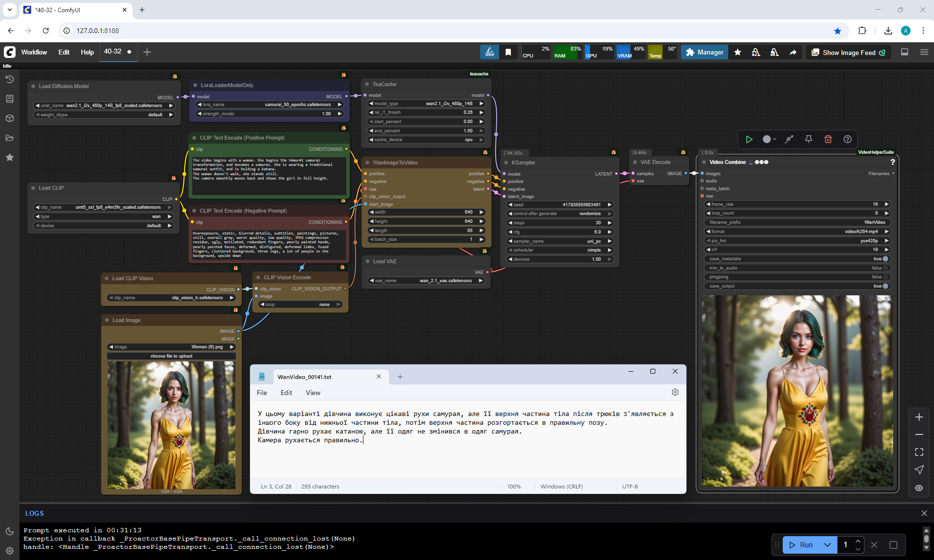
Task: Expand the Run button dropdown arrow
Action: click(x=827, y=545)
